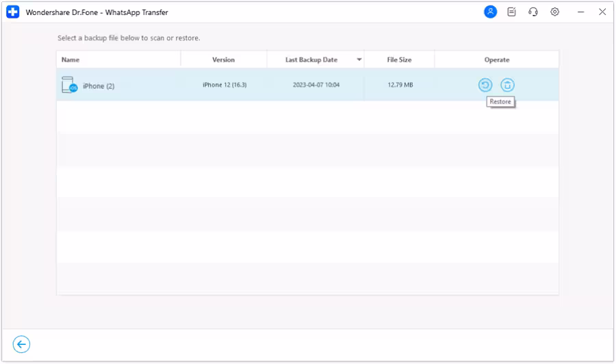Open the feedback notes icon
This screenshot has width=616, height=364.
[511, 12]
